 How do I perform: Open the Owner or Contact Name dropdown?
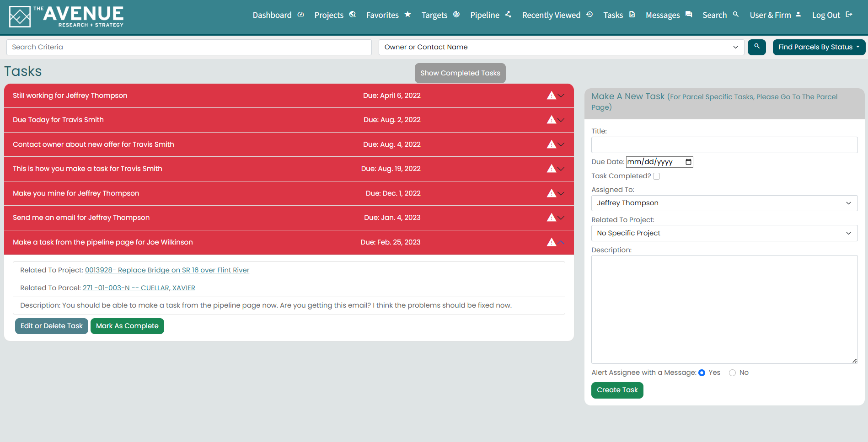click(x=561, y=47)
